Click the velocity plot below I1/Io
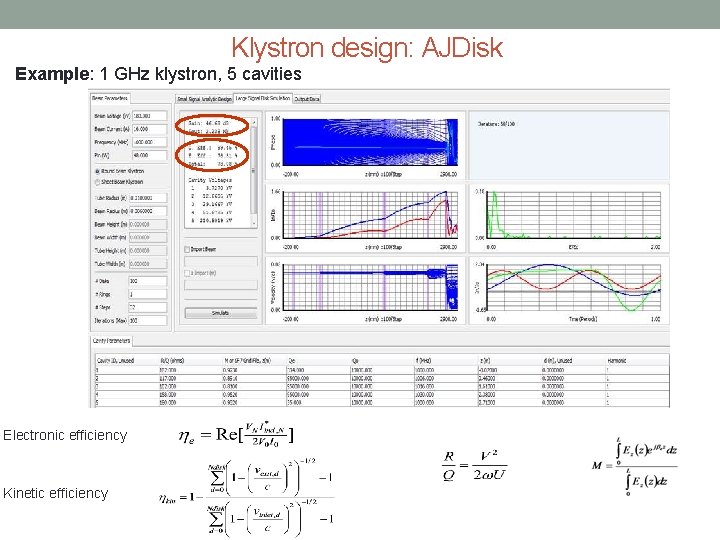 370,287
